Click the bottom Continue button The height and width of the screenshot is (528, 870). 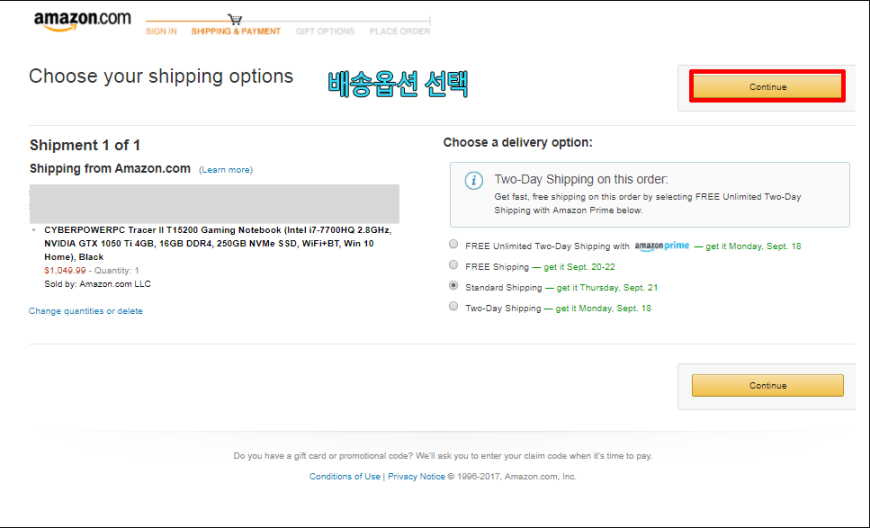click(767, 385)
